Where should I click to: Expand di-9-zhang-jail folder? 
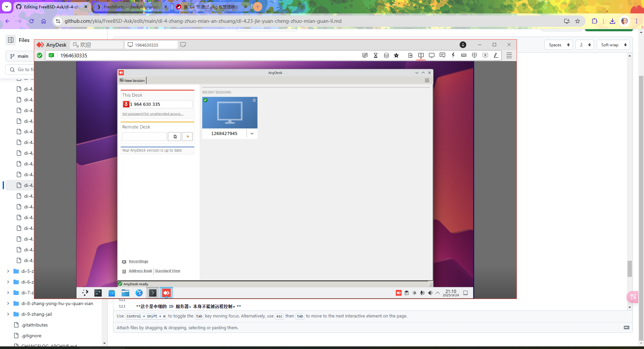[8, 314]
